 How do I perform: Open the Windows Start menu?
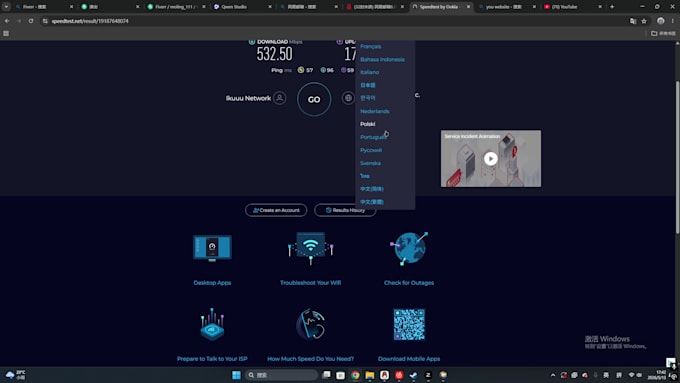pos(236,375)
